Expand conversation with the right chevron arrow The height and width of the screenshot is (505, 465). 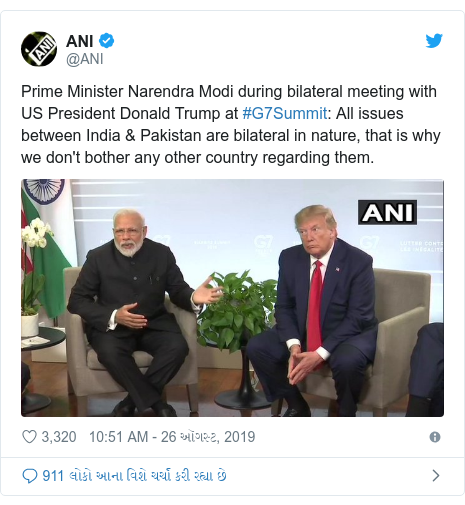[x=436, y=476]
